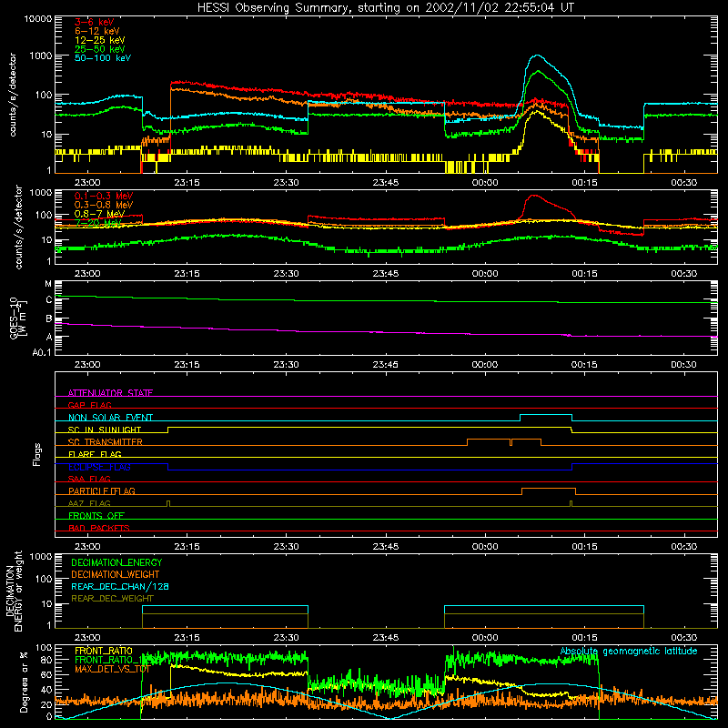Select the SC_IN_SUNLIGHT flag label

tap(105, 430)
